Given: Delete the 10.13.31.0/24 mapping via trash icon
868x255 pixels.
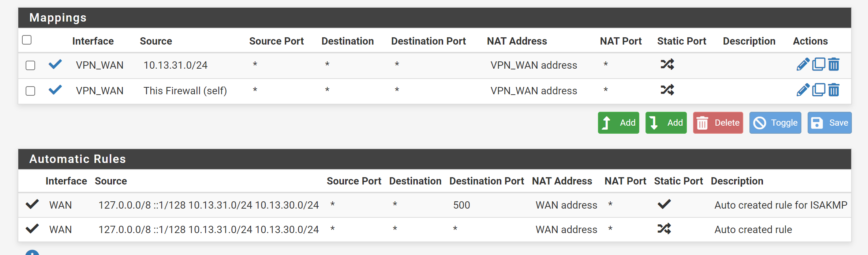Looking at the screenshot, I should pos(834,64).
